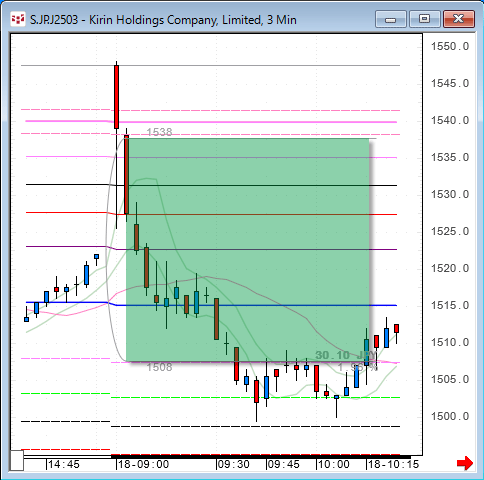
Task: Click the 1505.0 price axis label
Action: click(x=450, y=379)
